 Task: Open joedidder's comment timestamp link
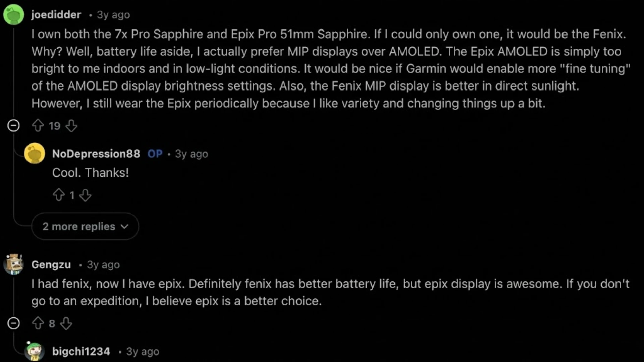tap(113, 15)
